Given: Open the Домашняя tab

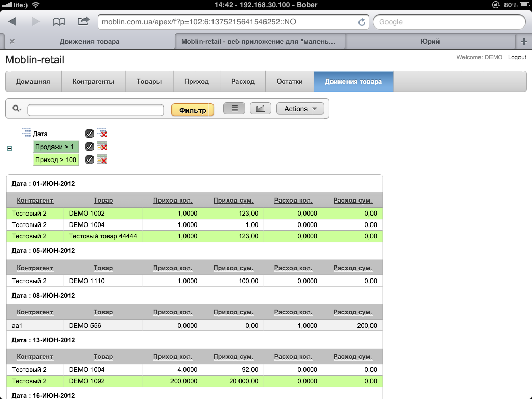Looking at the screenshot, I should pyautogui.click(x=33, y=82).
